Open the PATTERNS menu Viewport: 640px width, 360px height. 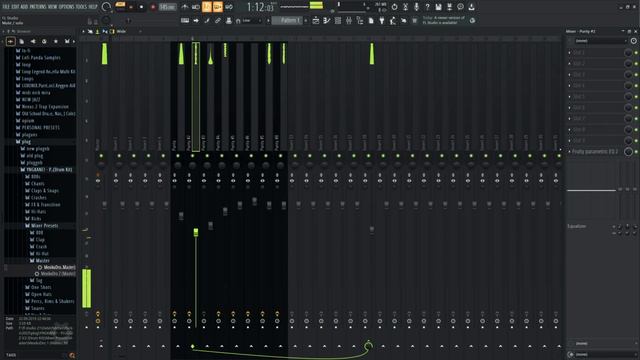click(x=38, y=7)
